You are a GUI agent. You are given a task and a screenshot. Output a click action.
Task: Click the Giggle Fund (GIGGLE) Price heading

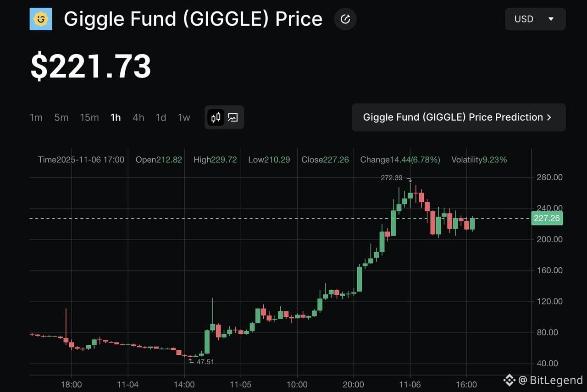[x=193, y=19]
